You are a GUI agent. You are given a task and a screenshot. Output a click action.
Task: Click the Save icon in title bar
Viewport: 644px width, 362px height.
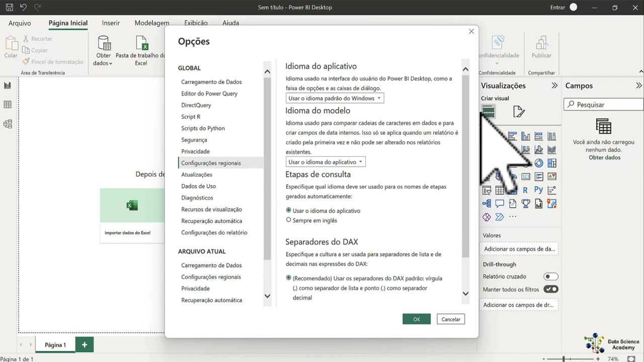coord(9,7)
